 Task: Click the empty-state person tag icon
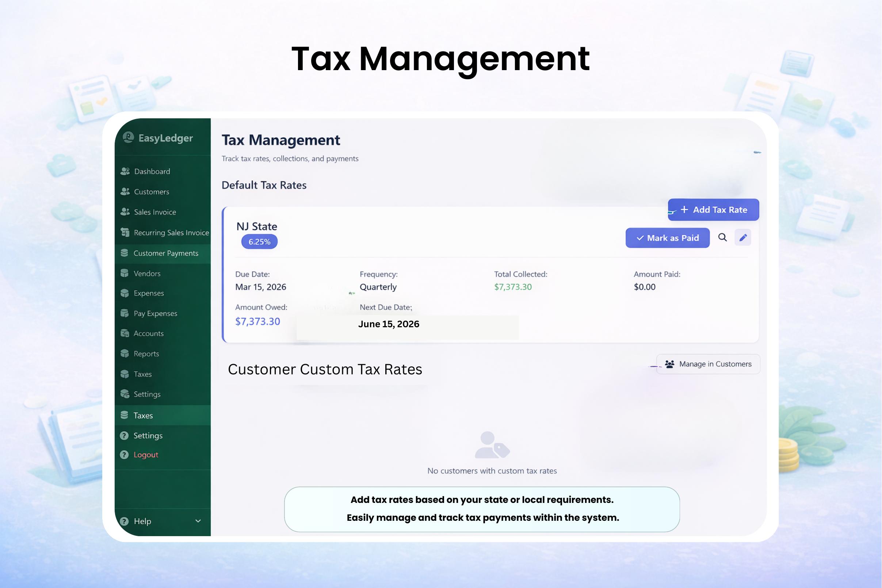(492, 445)
